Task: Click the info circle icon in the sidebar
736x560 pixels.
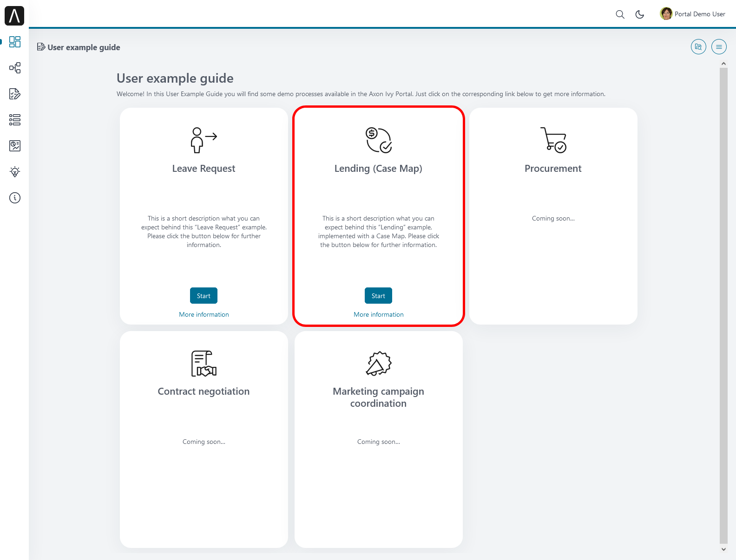Action: [15, 198]
